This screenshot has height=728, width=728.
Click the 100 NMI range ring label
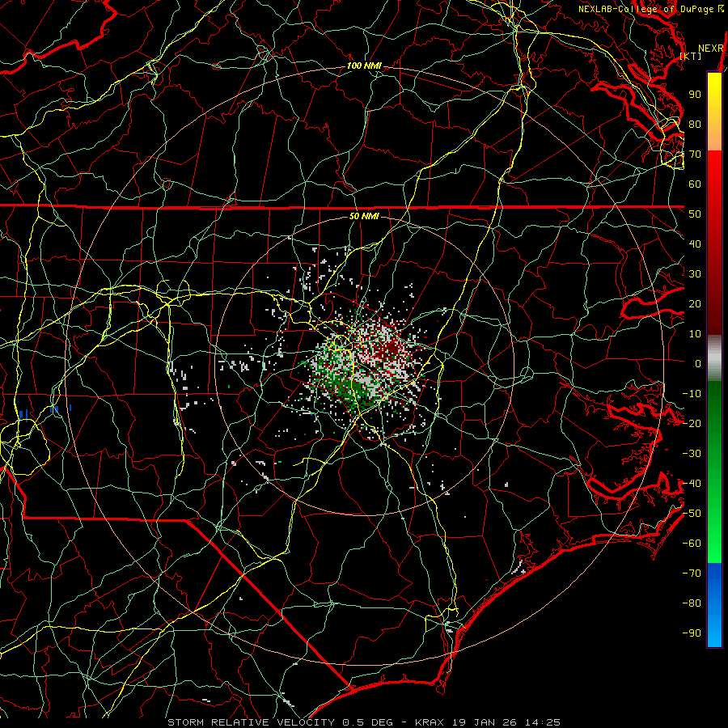[364, 66]
